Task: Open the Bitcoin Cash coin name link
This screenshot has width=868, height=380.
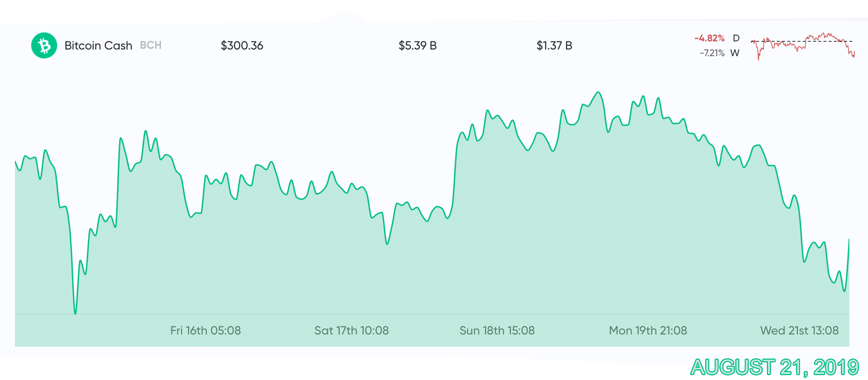Action: (x=98, y=46)
